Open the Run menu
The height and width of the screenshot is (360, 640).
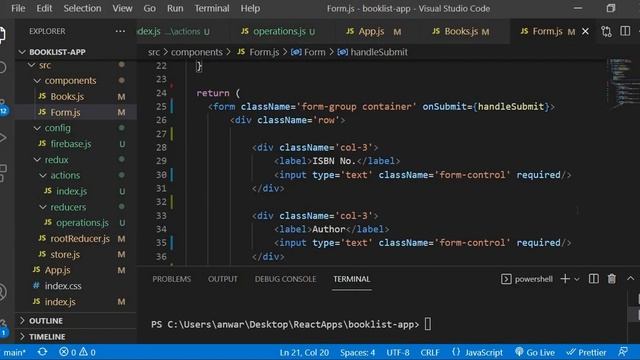point(175,8)
